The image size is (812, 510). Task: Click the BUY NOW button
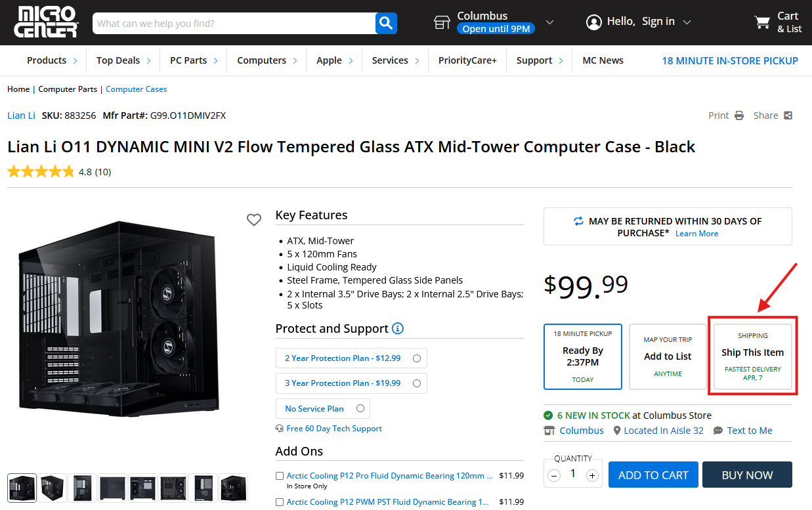[x=747, y=475]
